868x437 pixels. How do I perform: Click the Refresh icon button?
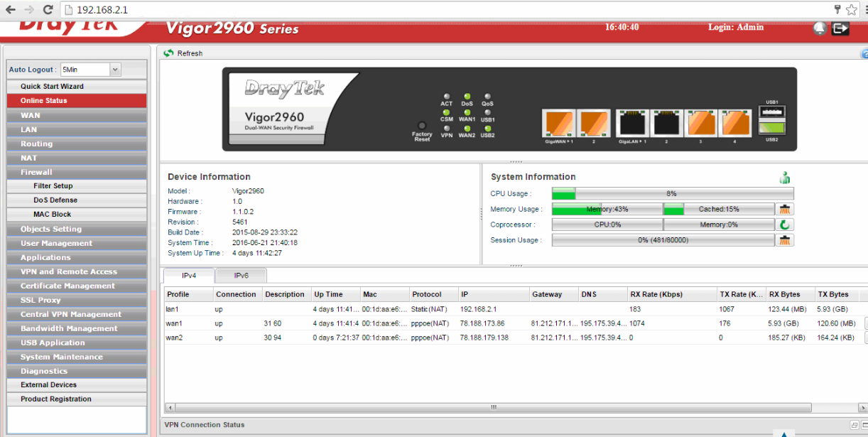point(169,53)
